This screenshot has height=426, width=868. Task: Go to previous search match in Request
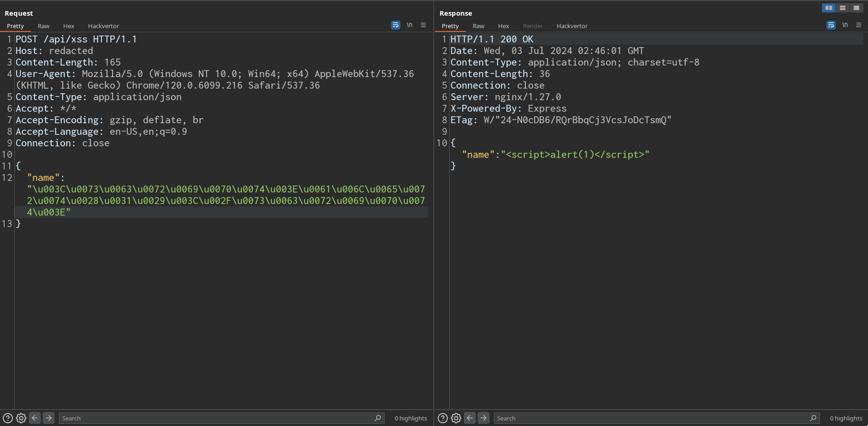[x=35, y=418]
